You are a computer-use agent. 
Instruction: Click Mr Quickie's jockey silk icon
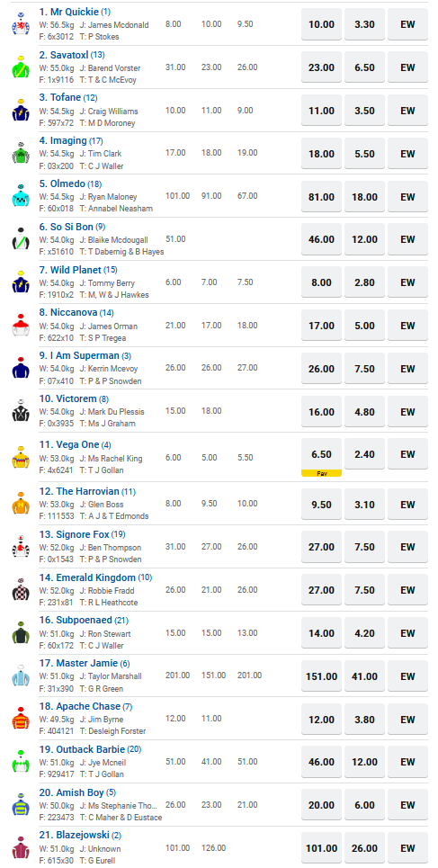21,24
